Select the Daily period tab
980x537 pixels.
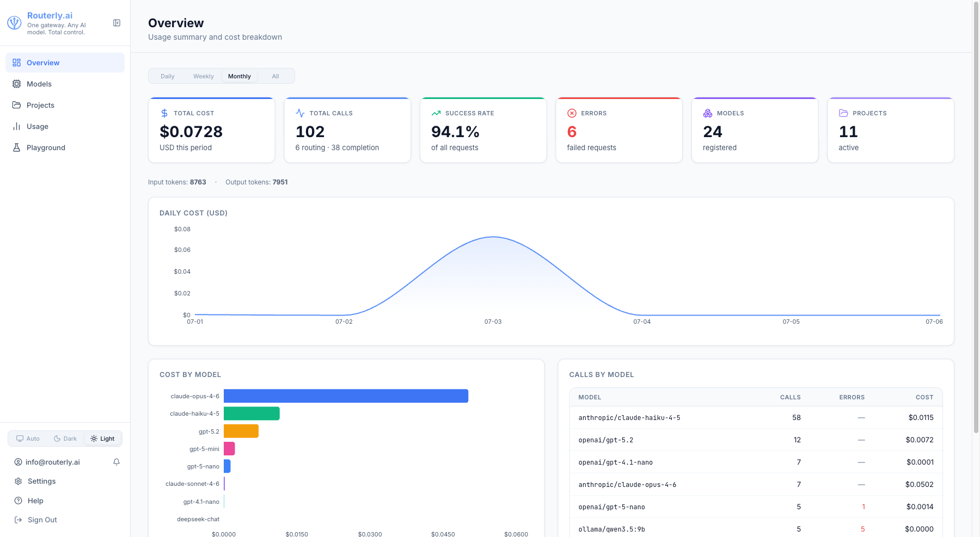pyautogui.click(x=168, y=76)
